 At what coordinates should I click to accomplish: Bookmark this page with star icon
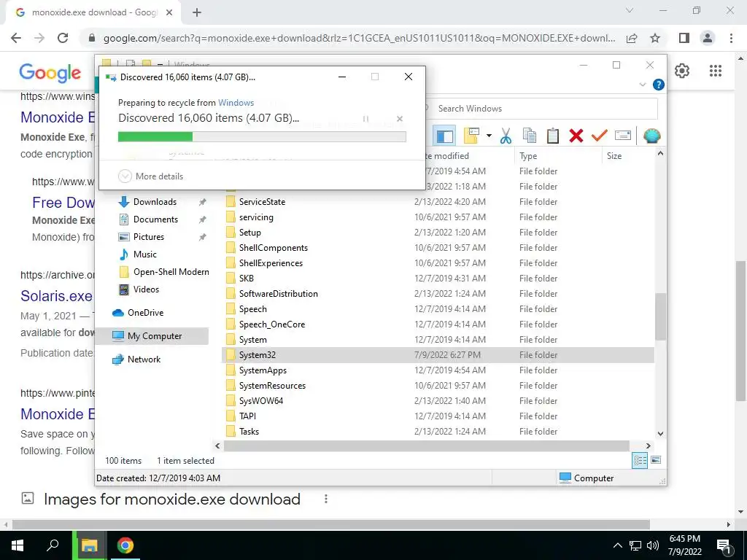[x=655, y=38]
